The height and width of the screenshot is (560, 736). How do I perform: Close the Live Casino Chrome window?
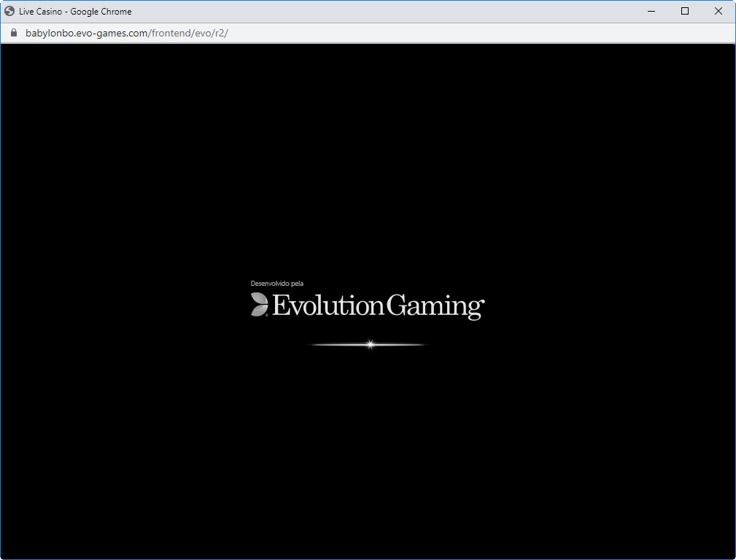(x=718, y=11)
